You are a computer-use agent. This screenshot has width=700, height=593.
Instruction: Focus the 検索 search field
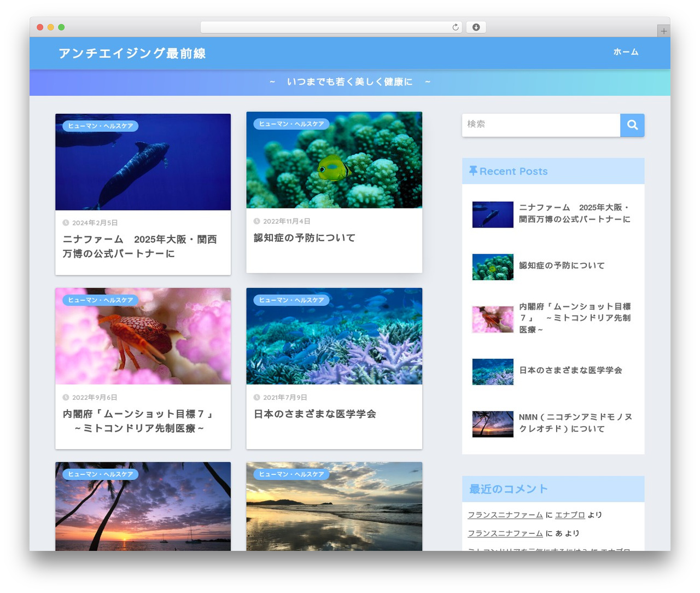coord(541,125)
